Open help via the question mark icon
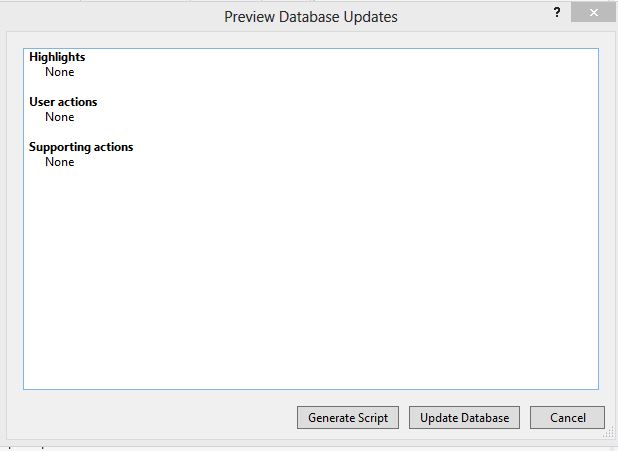 click(x=557, y=13)
